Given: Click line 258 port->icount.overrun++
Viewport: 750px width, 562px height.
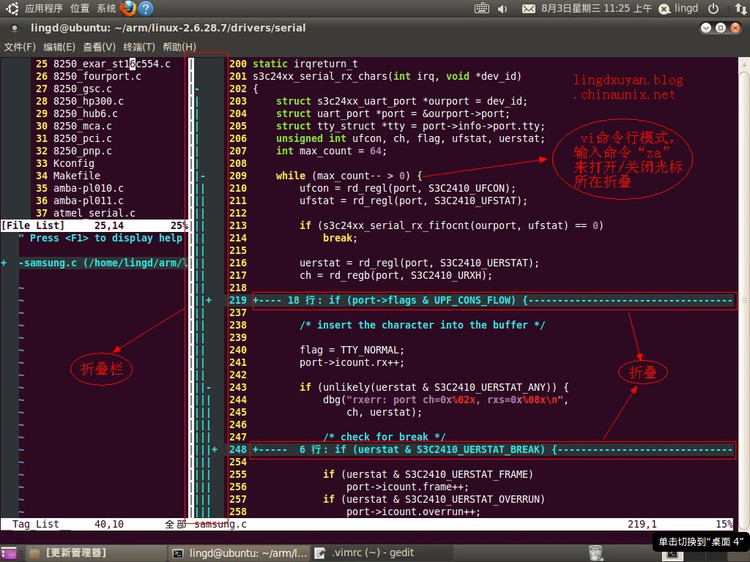Looking at the screenshot, I should click(413, 511).
